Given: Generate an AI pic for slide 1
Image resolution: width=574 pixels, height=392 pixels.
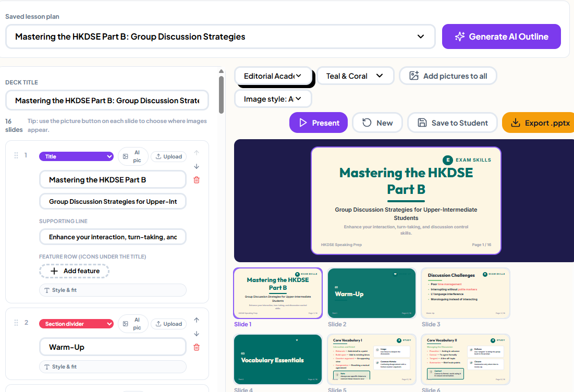Looking at the screenshot, I should point(133,156).
